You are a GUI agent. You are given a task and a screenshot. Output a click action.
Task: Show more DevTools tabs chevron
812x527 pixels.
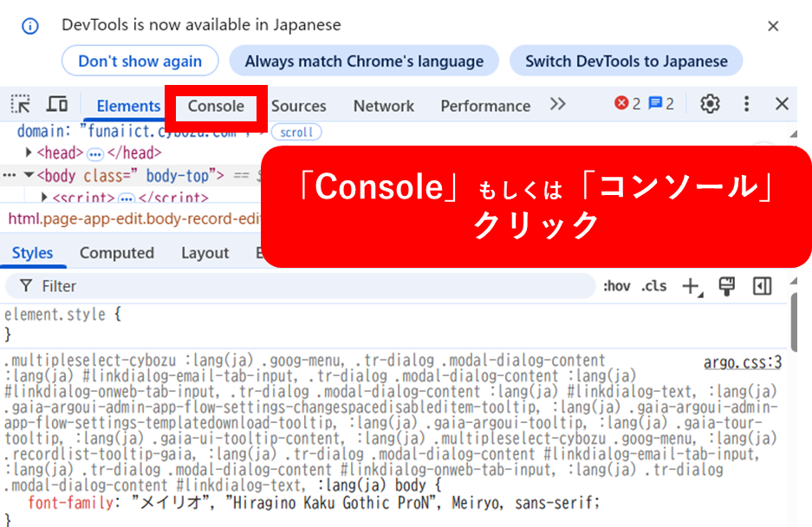[558, 105]
